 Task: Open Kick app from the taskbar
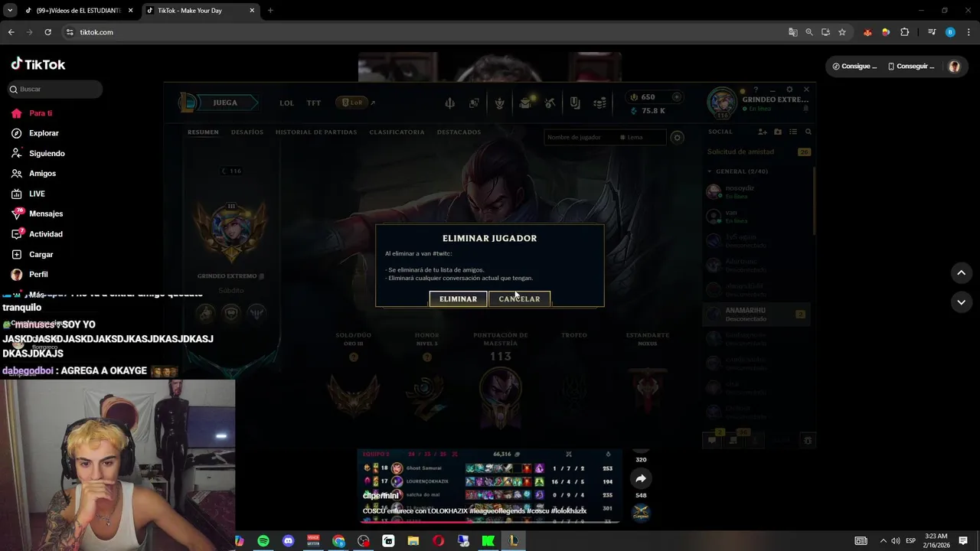[x=488, y=541]
